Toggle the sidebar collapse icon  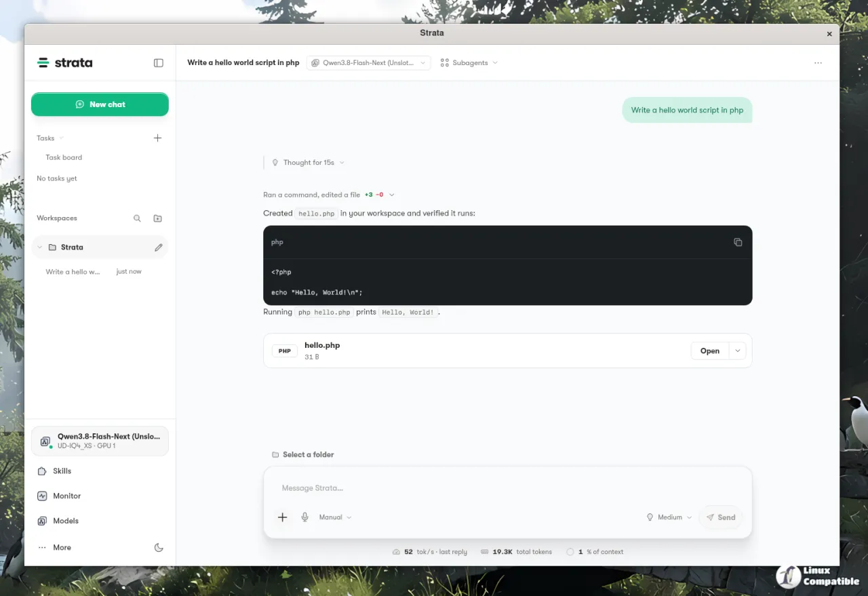159,63
